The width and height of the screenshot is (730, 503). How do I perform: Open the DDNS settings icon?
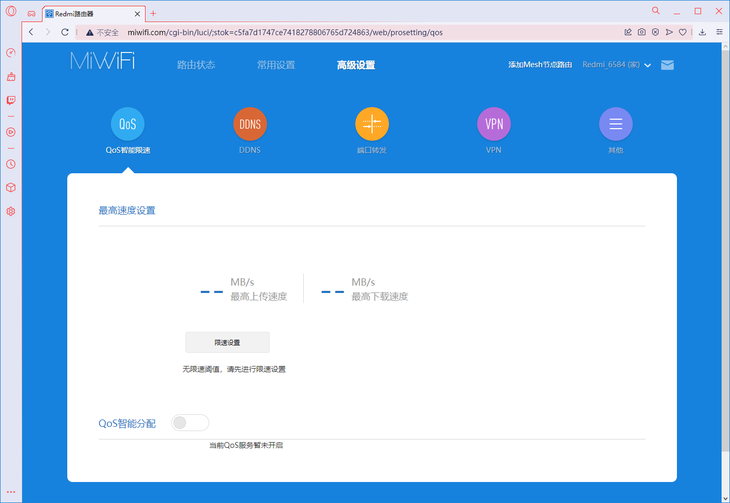coord(249,124)
